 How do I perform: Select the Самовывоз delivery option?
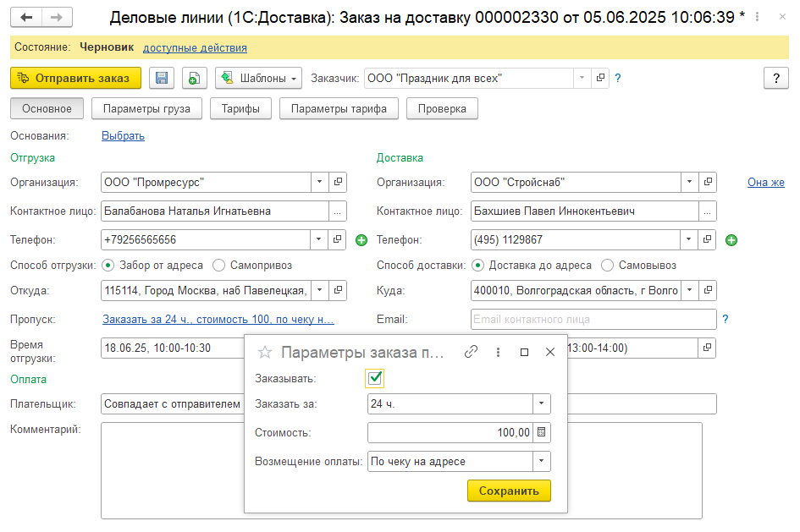click(x=607, y=265)
